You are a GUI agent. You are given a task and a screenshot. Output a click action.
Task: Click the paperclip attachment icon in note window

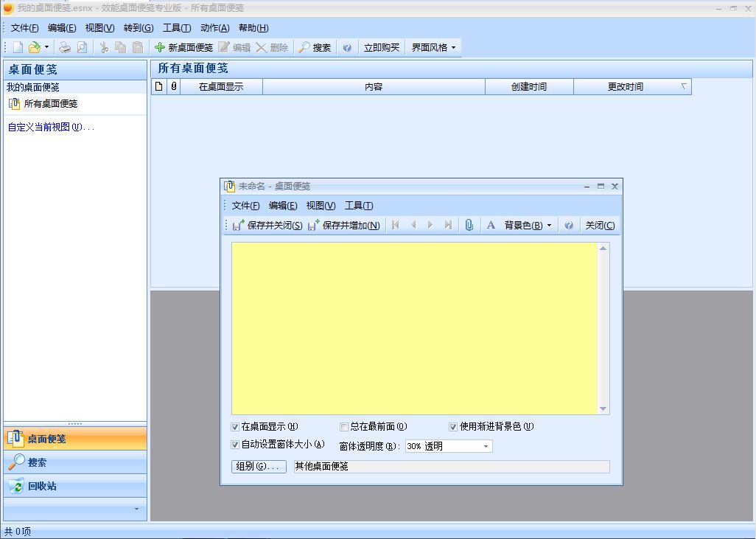[x=469, y=225]
